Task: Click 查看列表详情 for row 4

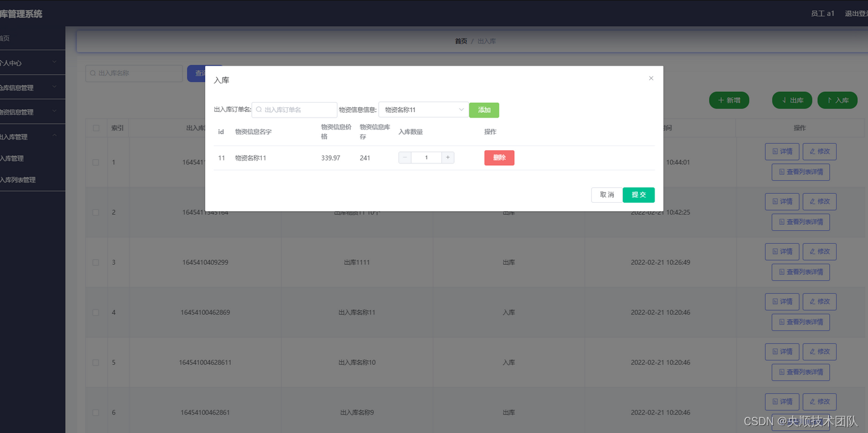Action: point(801,322)
